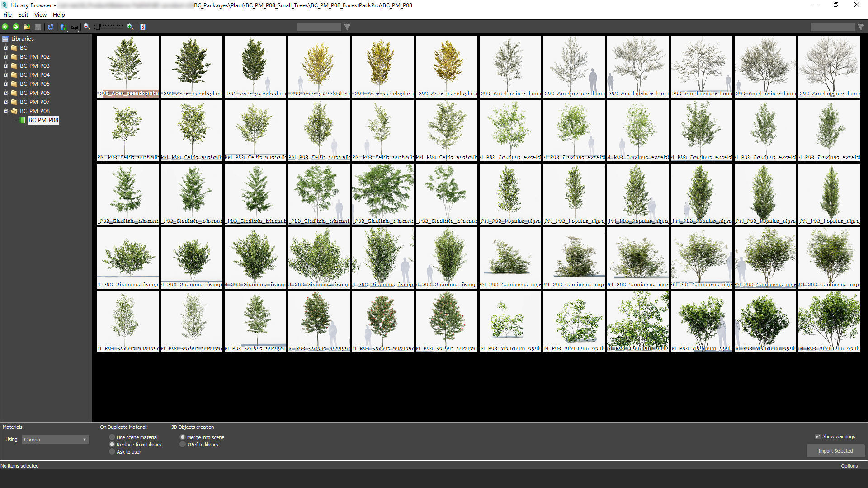868x488 pixels.
Task: Open the Edit menu
Action: coord(23,14)
